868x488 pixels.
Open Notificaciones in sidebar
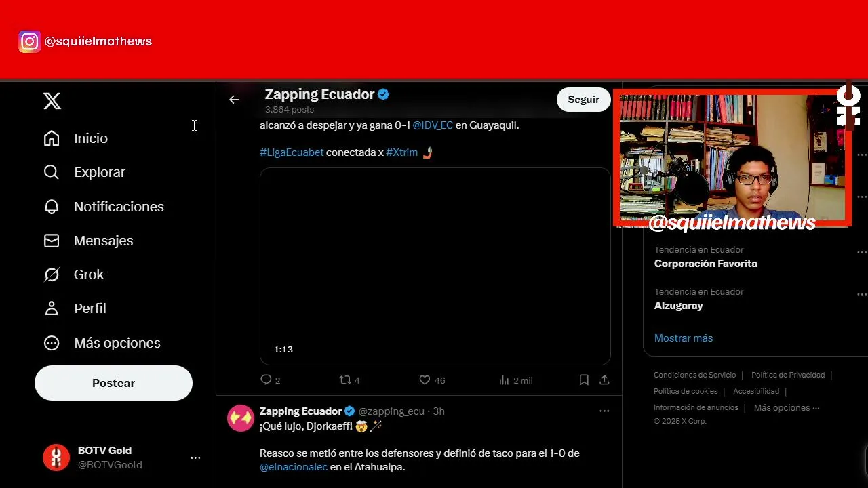click(104, 207)
